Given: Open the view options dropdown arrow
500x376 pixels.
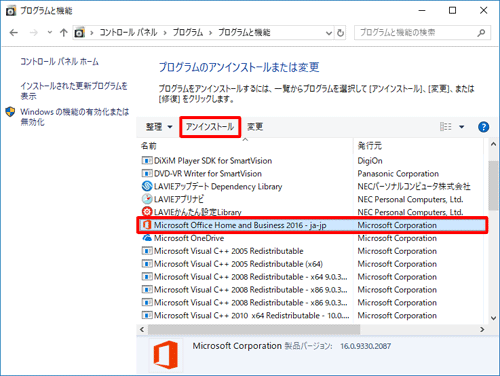Looking at the screenshot, I should coord(462,127).
